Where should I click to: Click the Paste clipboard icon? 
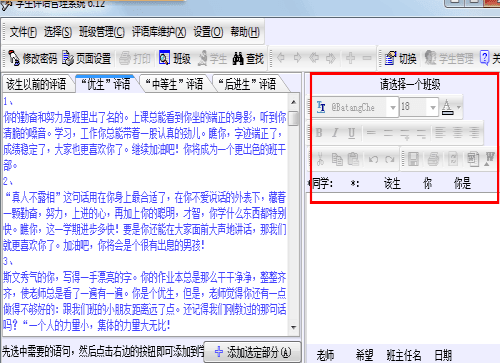[353, 159]
